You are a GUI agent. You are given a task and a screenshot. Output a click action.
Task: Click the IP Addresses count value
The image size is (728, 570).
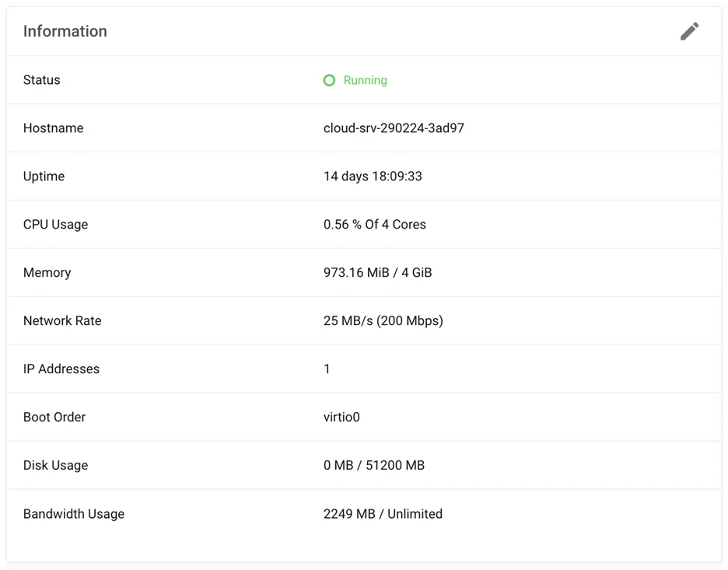pyautogui.click(x=327, y=369)
